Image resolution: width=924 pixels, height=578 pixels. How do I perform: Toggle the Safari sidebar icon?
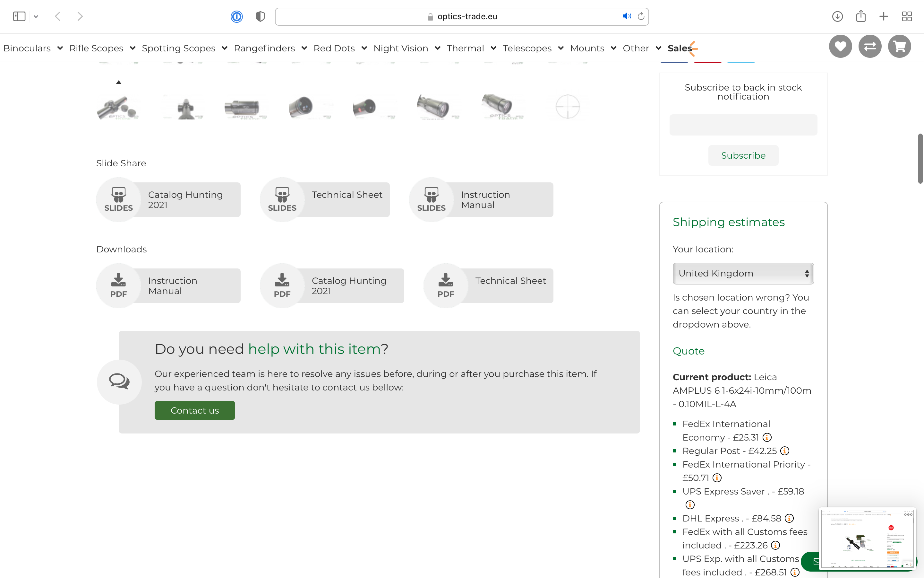[19, 16]
